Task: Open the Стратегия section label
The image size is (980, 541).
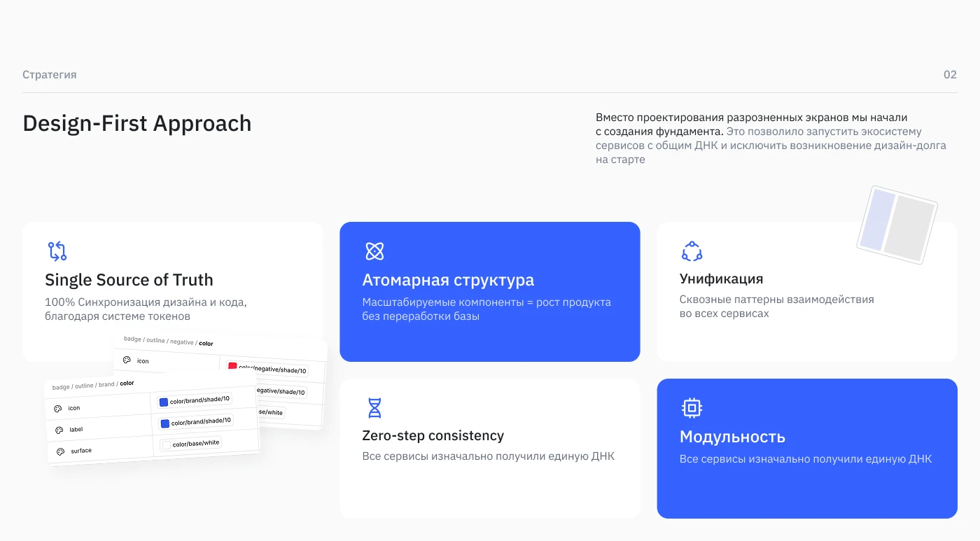Action: [x=50, y=74]
